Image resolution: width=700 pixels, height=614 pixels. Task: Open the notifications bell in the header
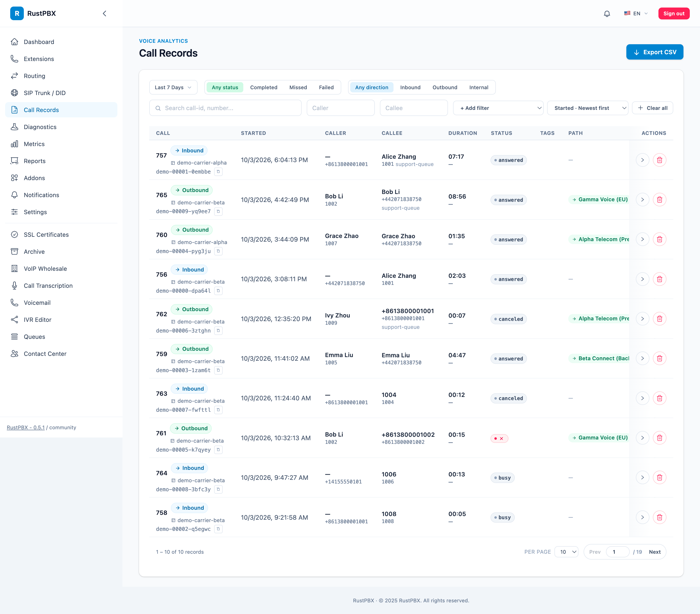click(607, 13)
